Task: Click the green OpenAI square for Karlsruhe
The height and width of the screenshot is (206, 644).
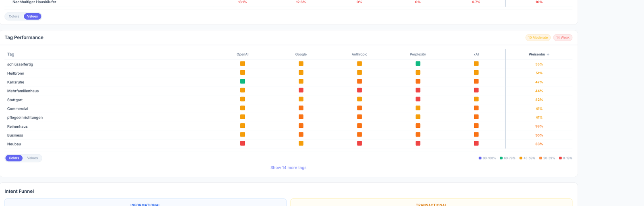Action: 242,82
